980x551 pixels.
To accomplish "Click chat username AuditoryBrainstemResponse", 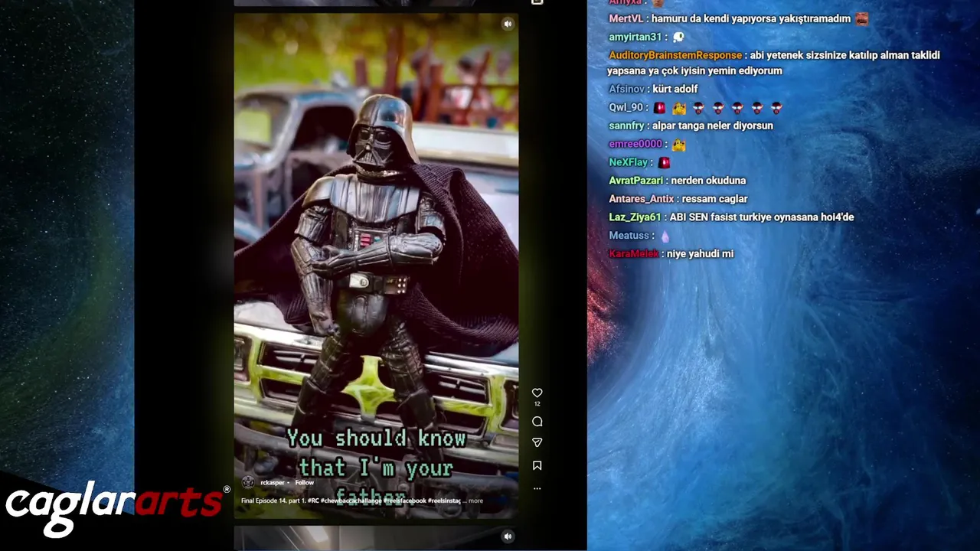I will [x=675, y=55].
